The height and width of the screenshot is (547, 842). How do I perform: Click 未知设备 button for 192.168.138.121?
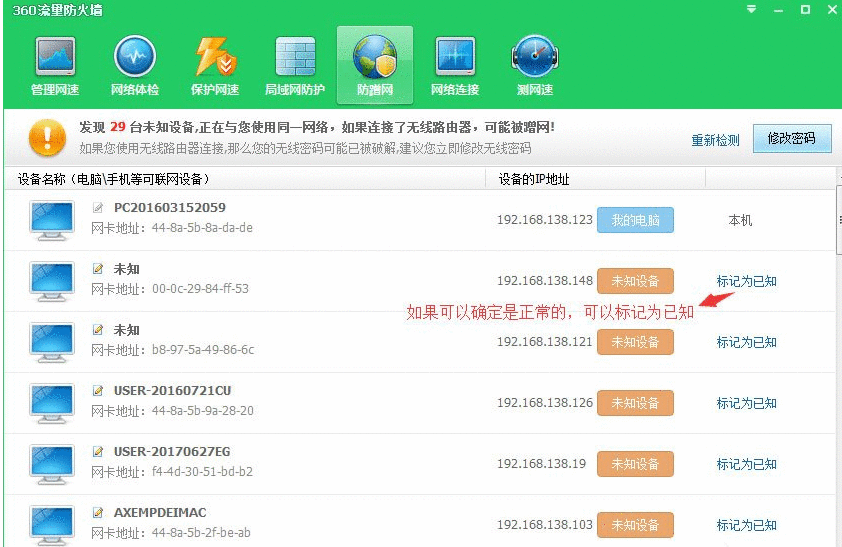click(x=635, y=342)
